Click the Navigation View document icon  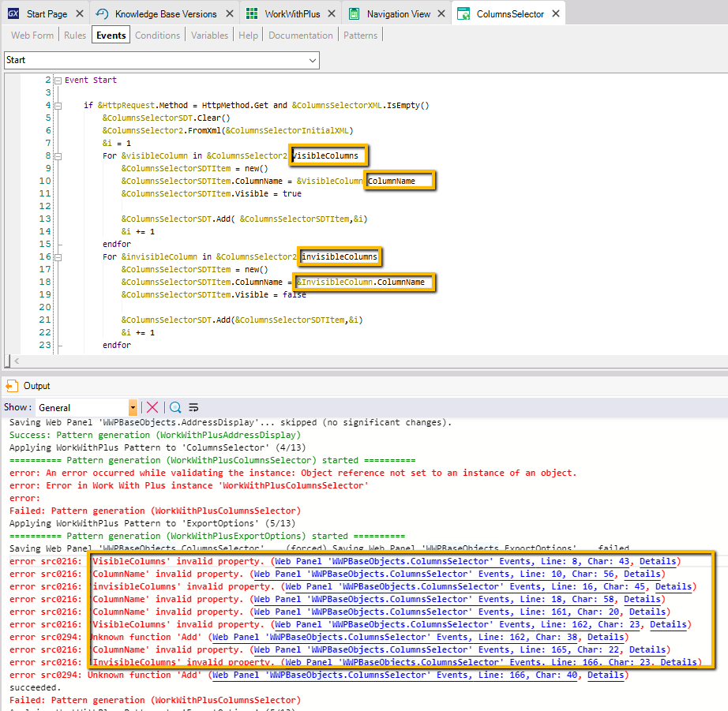click(x=354, y=13)
